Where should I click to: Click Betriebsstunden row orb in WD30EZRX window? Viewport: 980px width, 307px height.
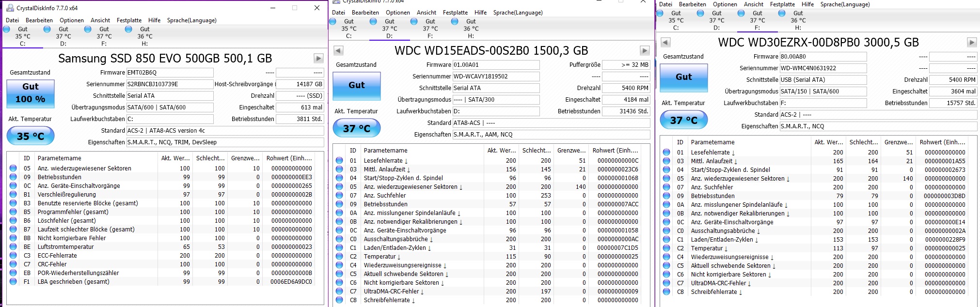click(x=666, y=196)
